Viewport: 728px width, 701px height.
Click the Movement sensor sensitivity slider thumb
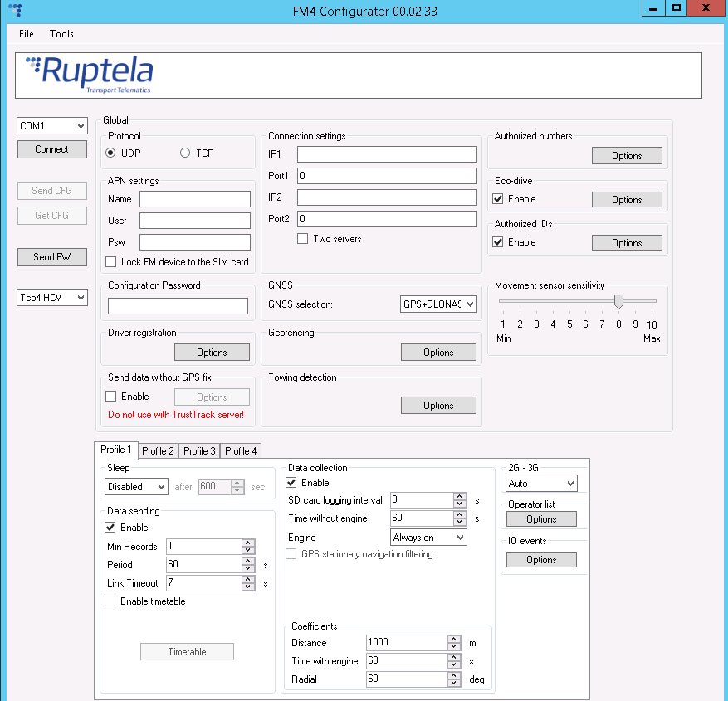pos(618,301)
